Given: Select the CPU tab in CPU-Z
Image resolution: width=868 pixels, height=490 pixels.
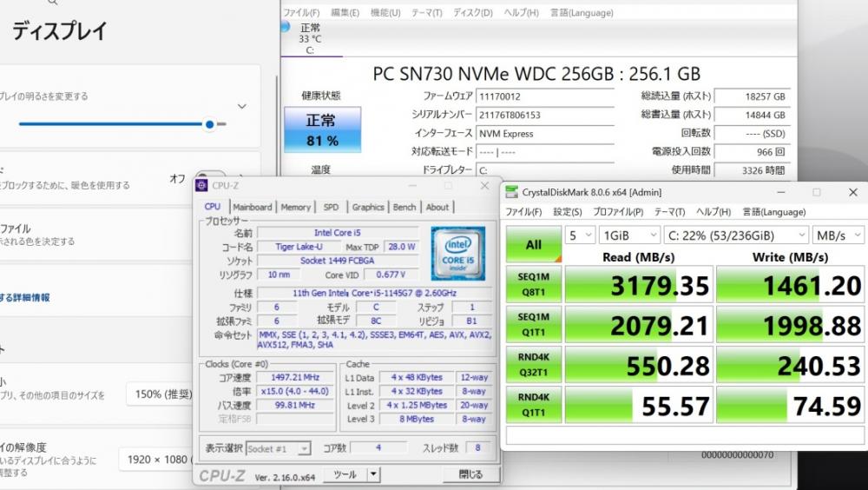Looking at the screenshot, I should tap(213, 206).
